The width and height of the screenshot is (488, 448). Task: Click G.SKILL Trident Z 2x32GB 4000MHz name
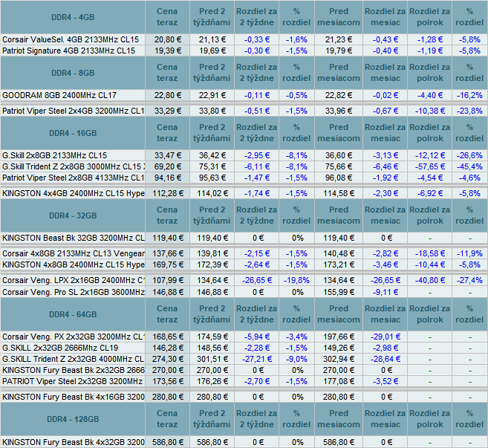pyautogui.click(x=73, y=359)
